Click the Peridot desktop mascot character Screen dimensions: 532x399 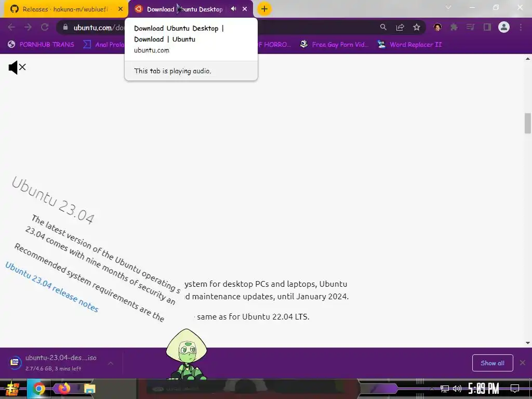coord(187,354)
